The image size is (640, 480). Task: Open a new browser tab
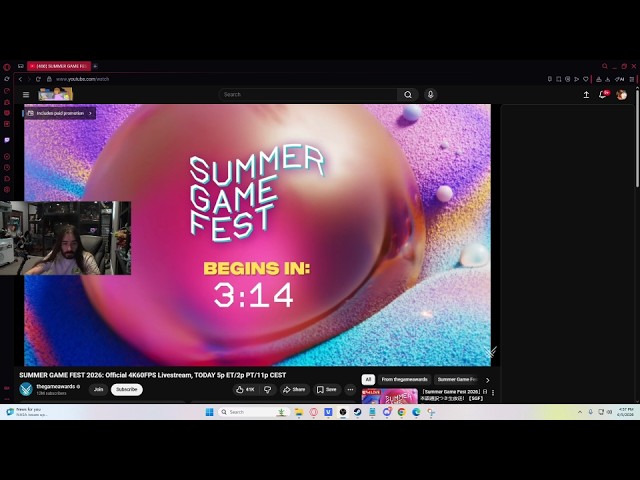[x=96, y=66]
